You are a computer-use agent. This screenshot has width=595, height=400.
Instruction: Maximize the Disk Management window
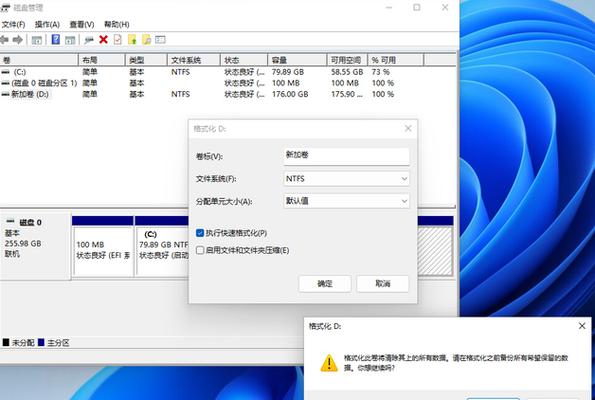click(417, 8)
